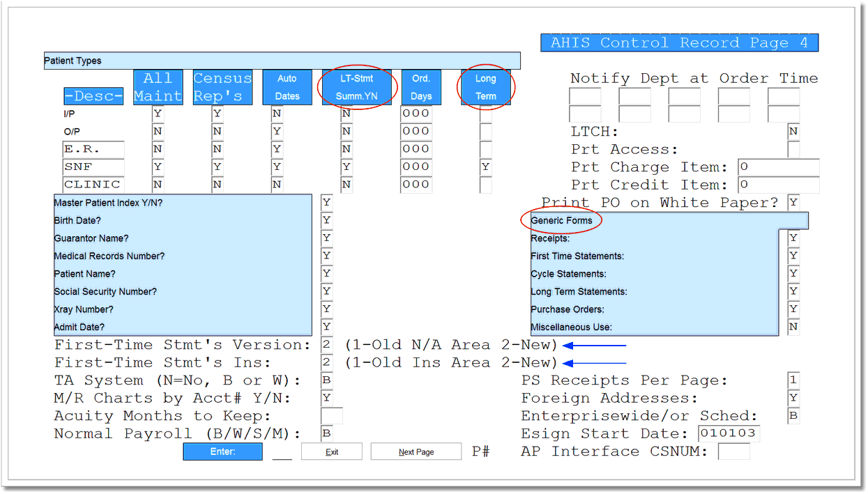This screenshot has width=868, height=494.
Task: Edit the TA System field
Action: point(326,380)
